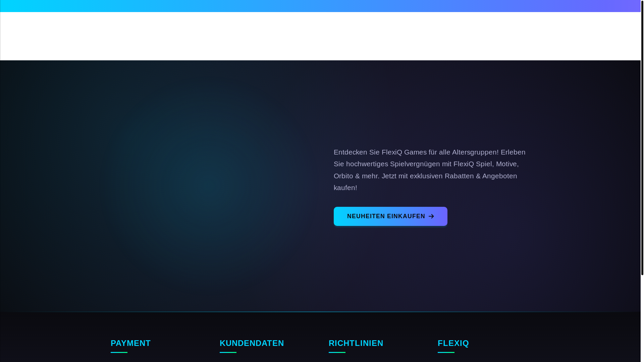
Task: Click the NEUHEITEN EINKAUFEN button
Action: 390,216
